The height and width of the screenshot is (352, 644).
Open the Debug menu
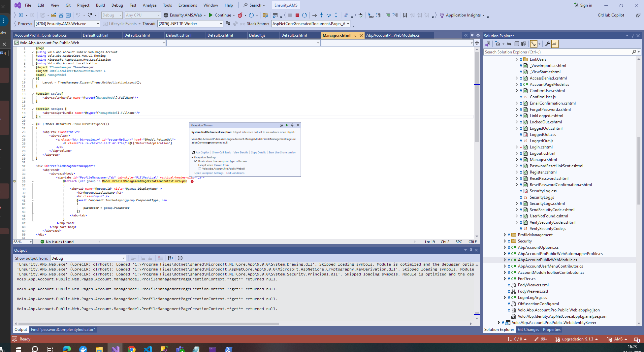click(x=117, y=5)
